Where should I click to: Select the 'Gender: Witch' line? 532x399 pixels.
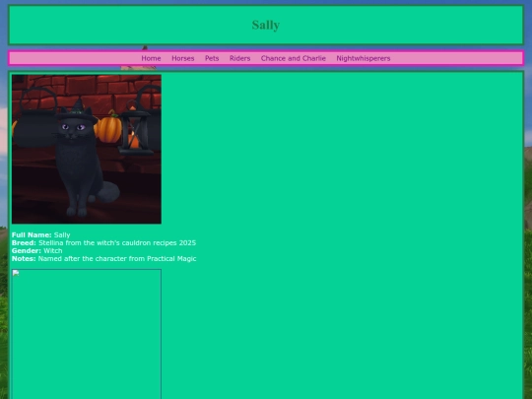37,251
